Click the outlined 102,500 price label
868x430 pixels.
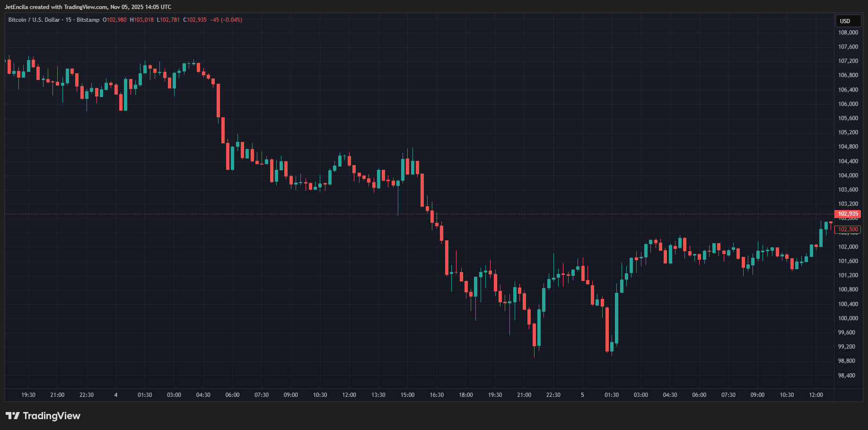[848, 229]
